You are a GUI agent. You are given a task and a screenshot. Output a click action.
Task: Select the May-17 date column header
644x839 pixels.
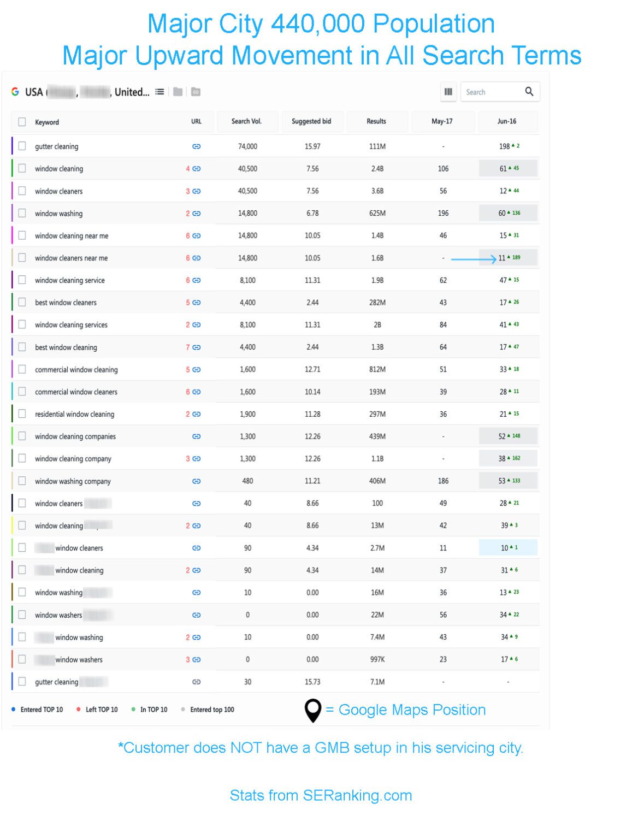tap(442, 121)
